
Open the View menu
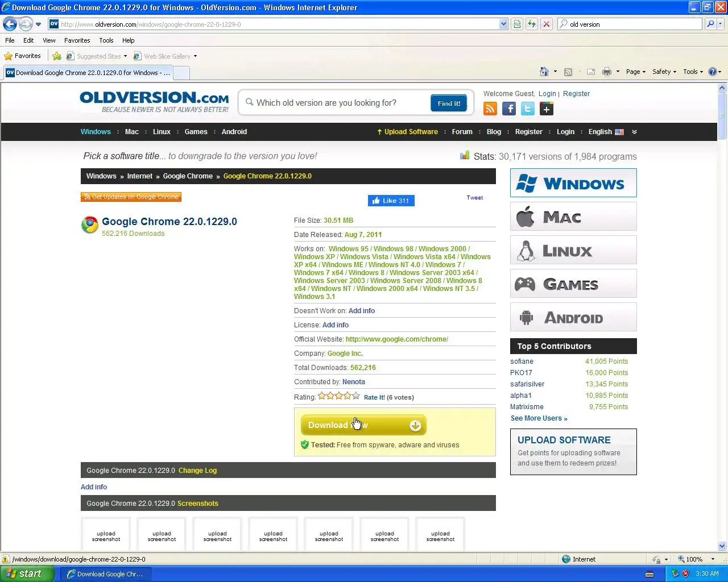click(x=49, y=40)
